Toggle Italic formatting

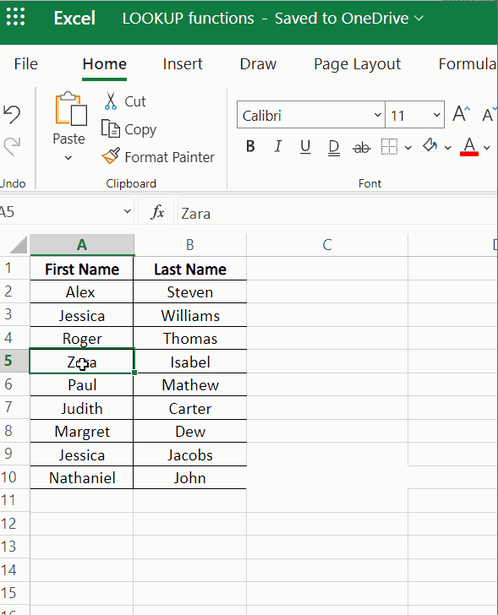[278, 147]
